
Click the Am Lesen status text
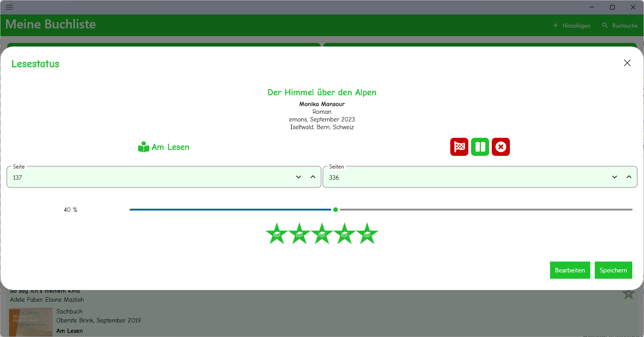pyautogui.click(x=171, y=147)
